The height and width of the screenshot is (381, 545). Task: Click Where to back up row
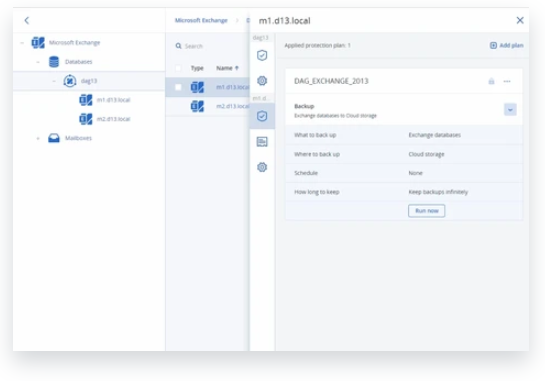404,154
